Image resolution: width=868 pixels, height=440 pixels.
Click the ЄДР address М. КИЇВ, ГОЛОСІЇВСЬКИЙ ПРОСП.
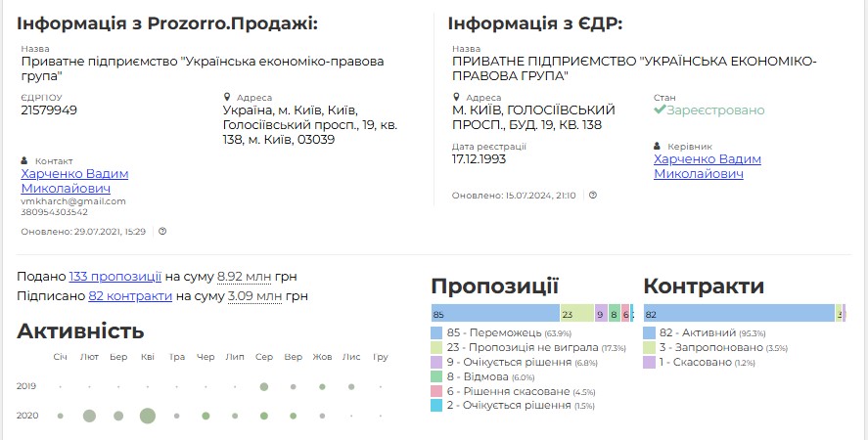(533, 117)
